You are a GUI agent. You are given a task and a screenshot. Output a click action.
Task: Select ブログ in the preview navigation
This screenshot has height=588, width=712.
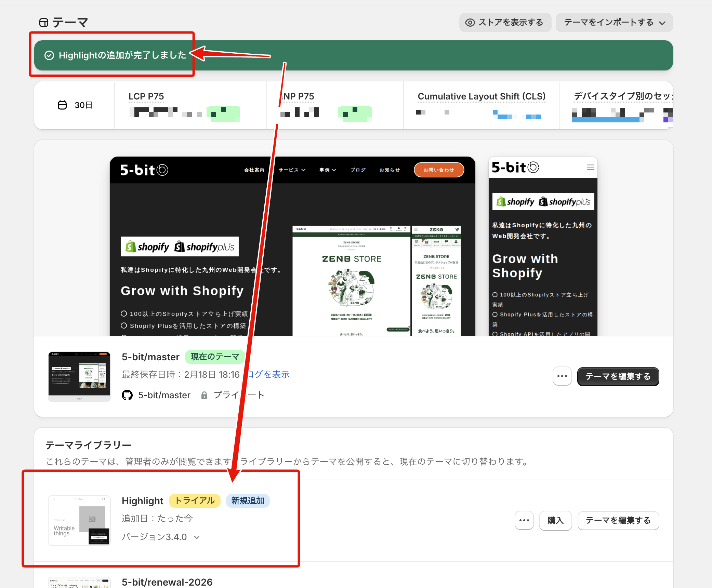click(358, 170)
